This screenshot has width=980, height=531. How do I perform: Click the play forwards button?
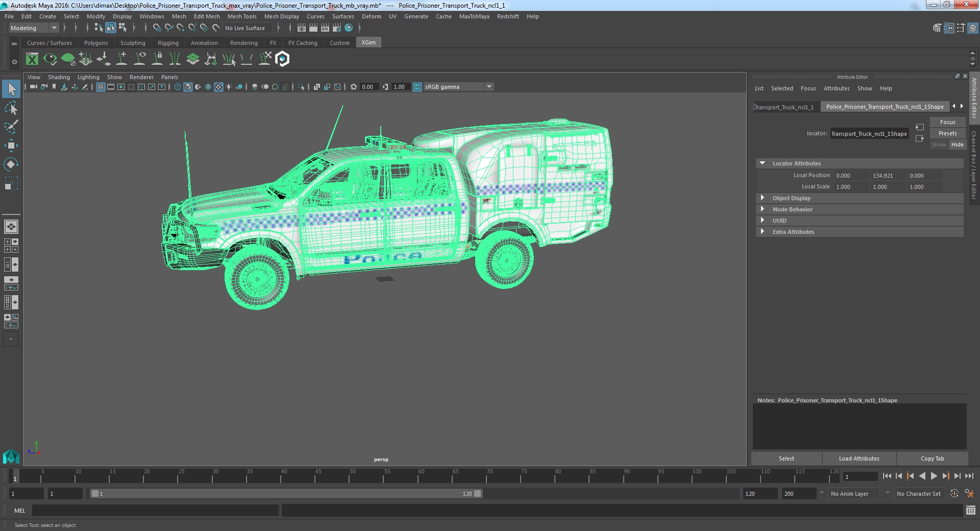[934, 476]
